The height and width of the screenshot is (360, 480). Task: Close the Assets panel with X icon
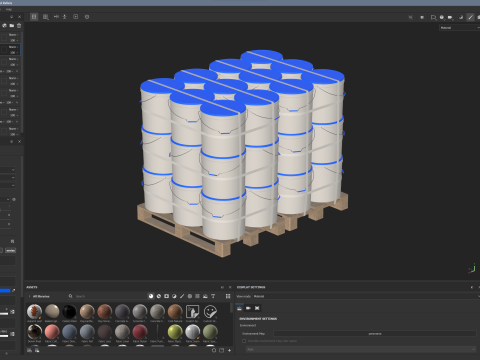(x=230, y=287)
